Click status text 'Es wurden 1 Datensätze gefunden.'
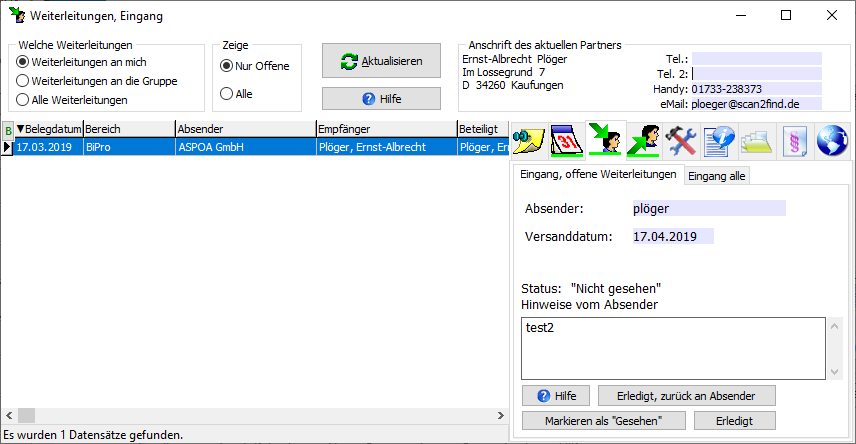The height and width of the screenshot is (444, 856). point(93,435)
